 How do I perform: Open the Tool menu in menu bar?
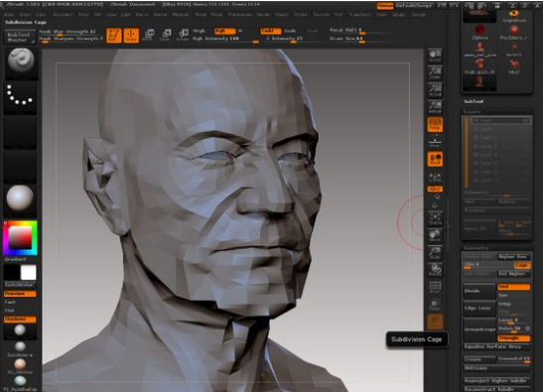click(x=338, y=15)
